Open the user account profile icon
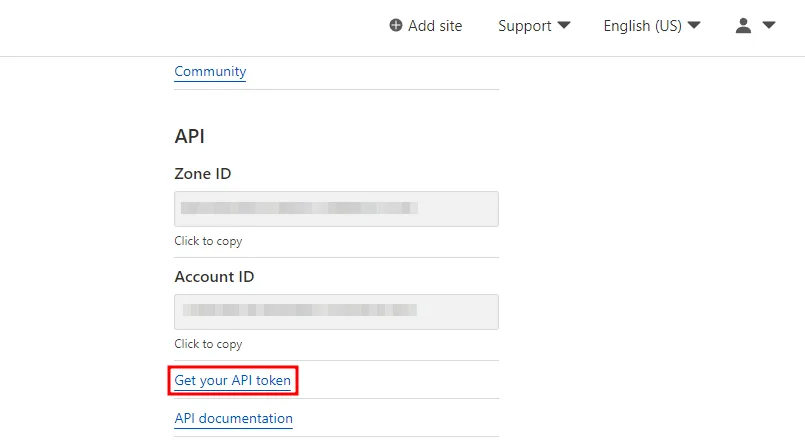Viewport: 805px width, 446px height. coord(743,25)
